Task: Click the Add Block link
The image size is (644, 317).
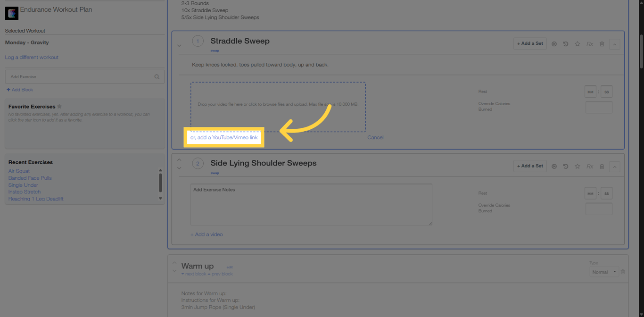Action: 20,90
